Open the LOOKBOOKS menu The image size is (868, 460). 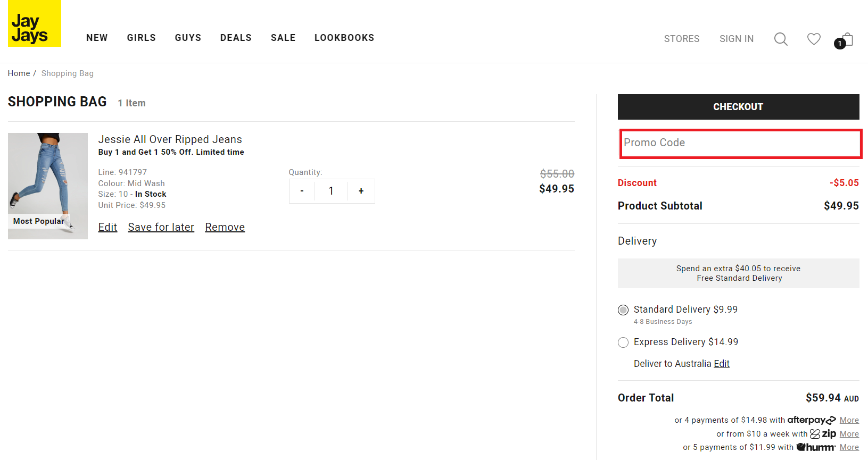tap(344, 38)
